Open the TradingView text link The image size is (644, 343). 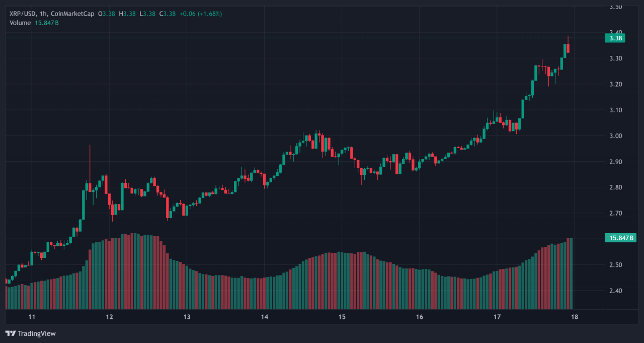click(x=37, y=333)
